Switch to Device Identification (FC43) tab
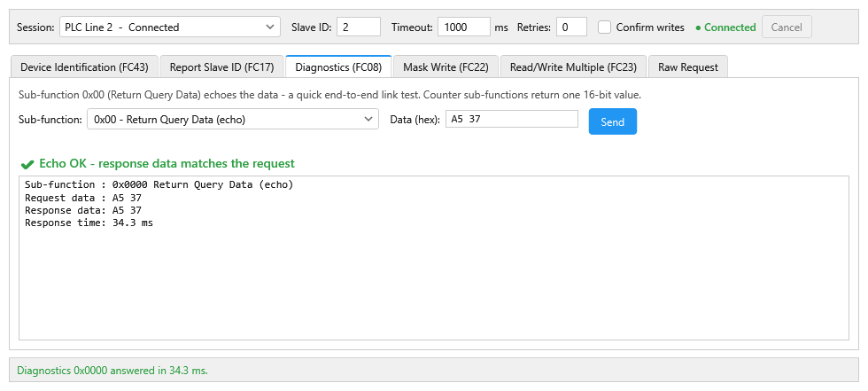Screen dimensions: 868x391 (84, 67)
